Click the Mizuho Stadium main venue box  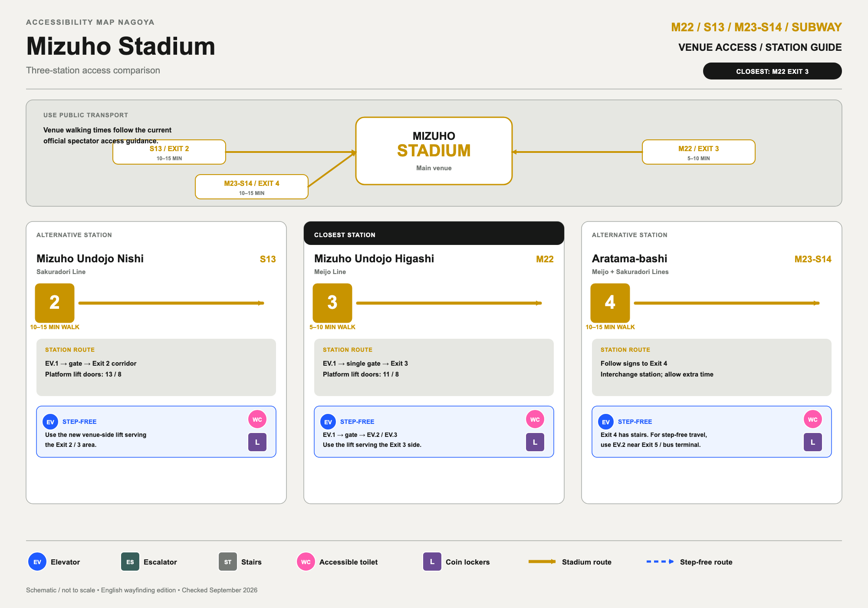click(434, 151)
